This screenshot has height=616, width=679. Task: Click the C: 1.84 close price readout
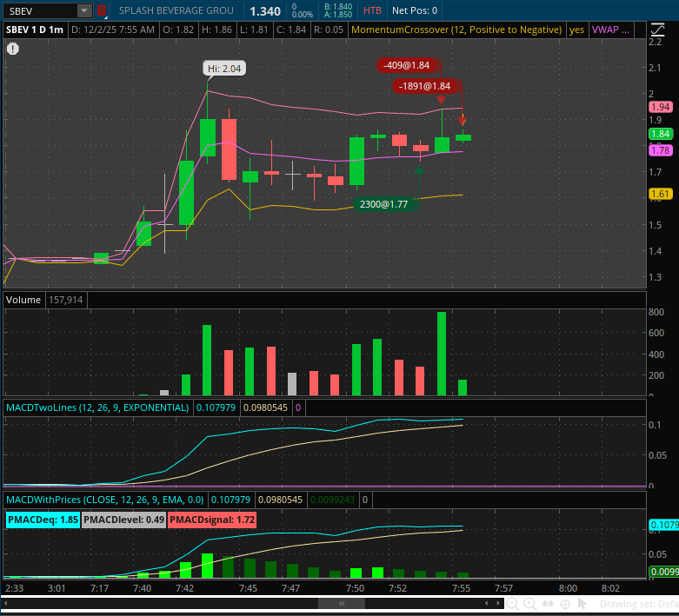(x=291, y=30)
